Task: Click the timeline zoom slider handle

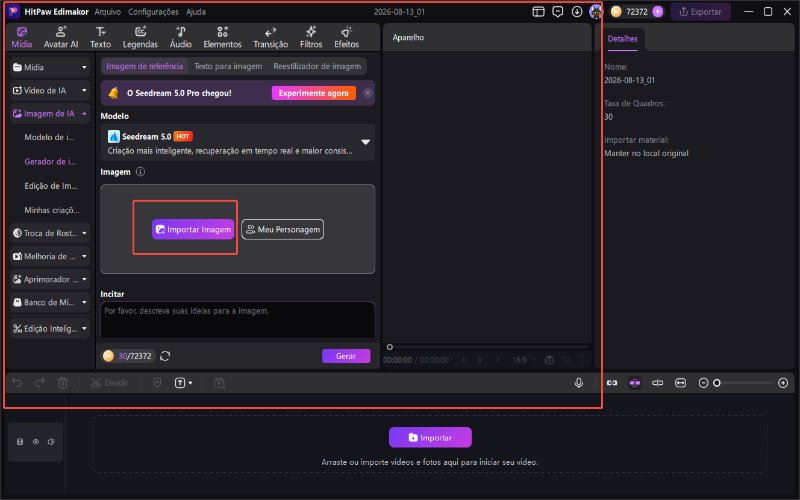Action: point(717,383)
